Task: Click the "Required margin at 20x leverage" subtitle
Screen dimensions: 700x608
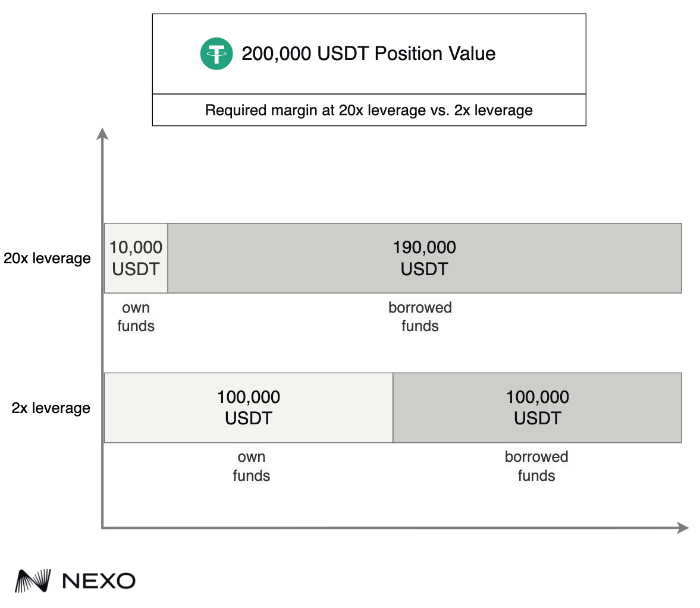Action: point(369,110)
